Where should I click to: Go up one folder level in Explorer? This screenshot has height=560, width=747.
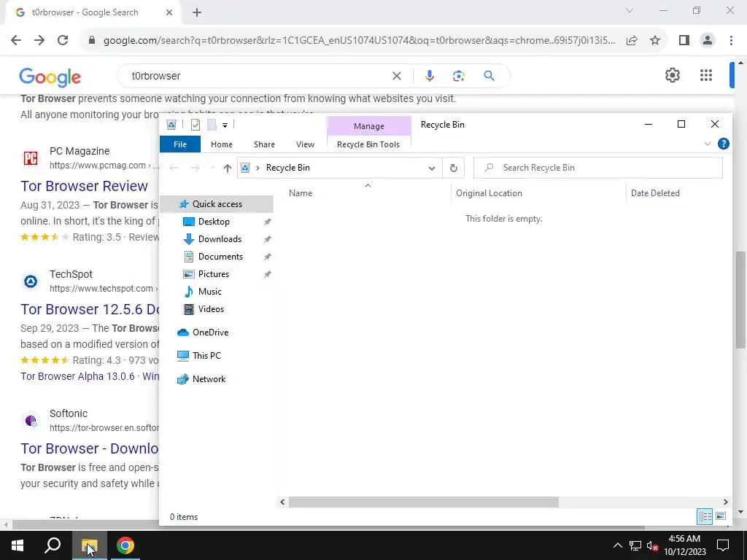[228, 168]
